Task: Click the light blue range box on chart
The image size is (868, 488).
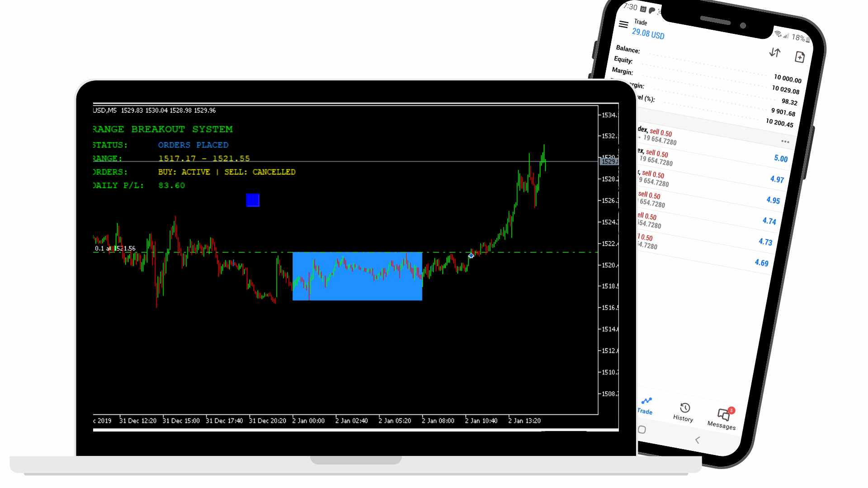Action: click(x=357, y=276)
